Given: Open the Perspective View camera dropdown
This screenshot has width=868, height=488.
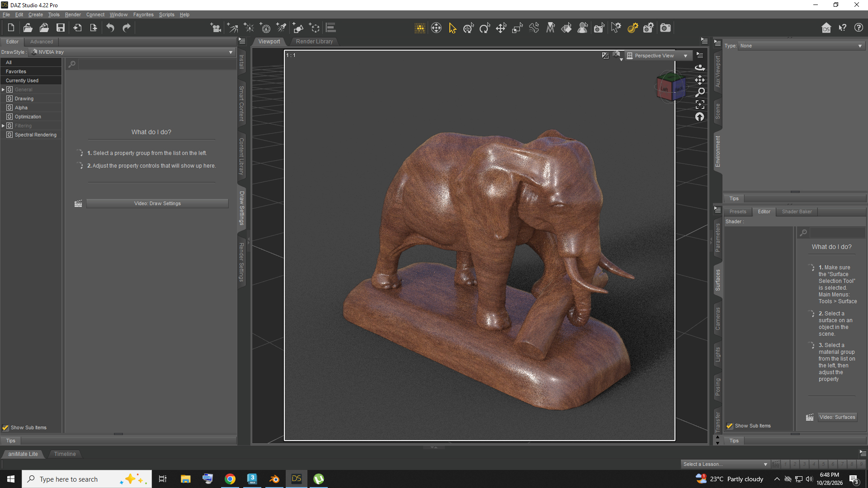Looking at the screenshot, I should (658, 56).
